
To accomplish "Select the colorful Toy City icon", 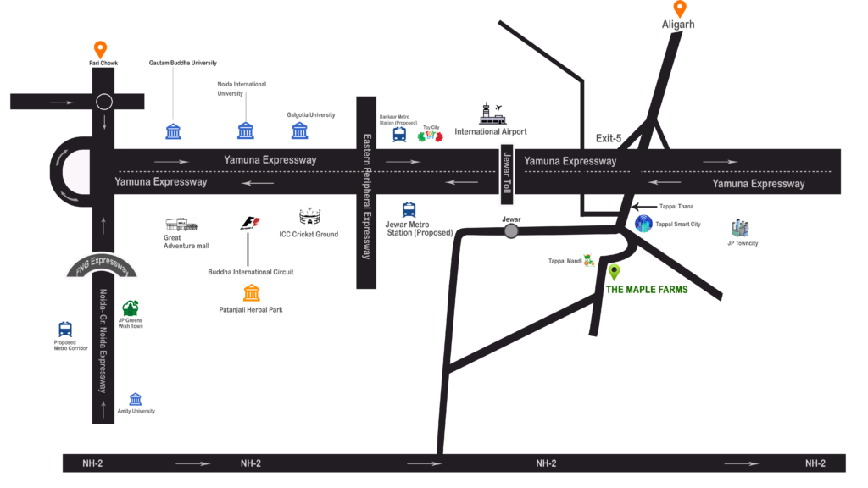I will point(431,135).
